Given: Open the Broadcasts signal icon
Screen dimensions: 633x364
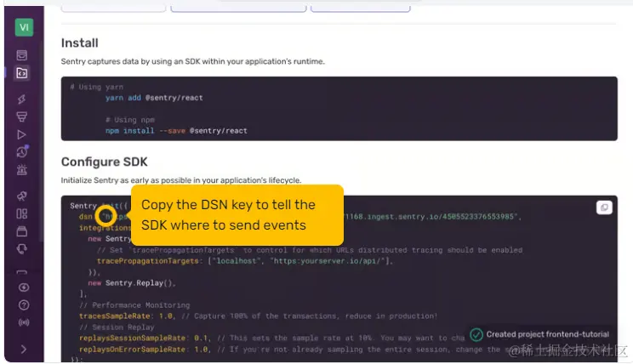Looking at the screenshot, I should tap(24, 322).
